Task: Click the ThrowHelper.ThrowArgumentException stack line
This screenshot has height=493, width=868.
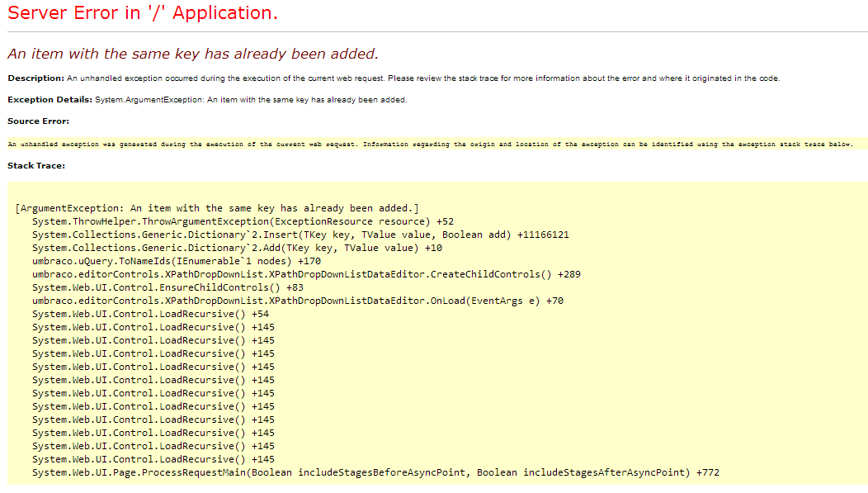Action: (x=243, y=221)
